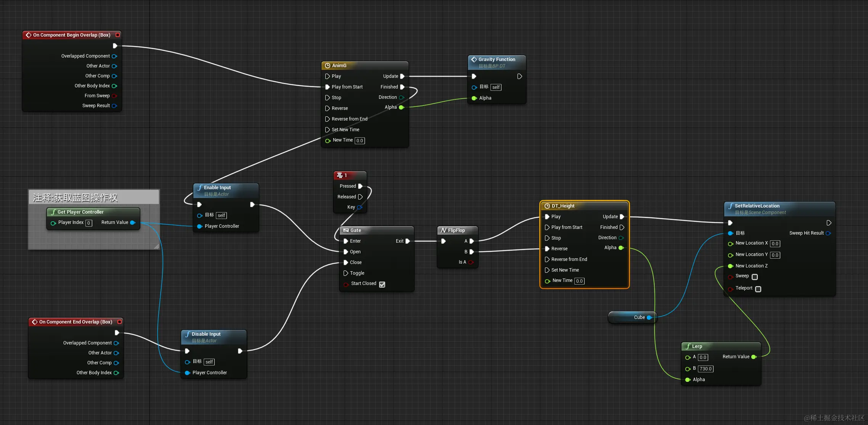Click Gate node Exit execution pin
This screenshot has height=425, width=868.
pos(408,241)
